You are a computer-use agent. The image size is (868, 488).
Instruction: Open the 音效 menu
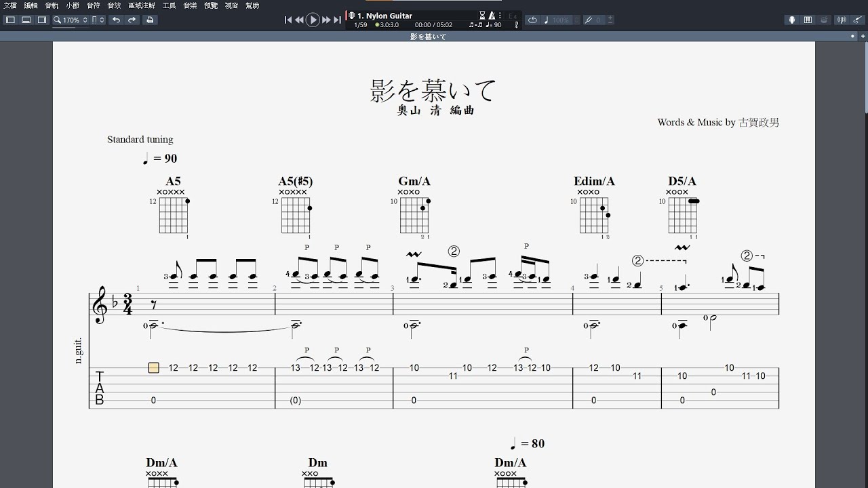[x=114, y=5]
